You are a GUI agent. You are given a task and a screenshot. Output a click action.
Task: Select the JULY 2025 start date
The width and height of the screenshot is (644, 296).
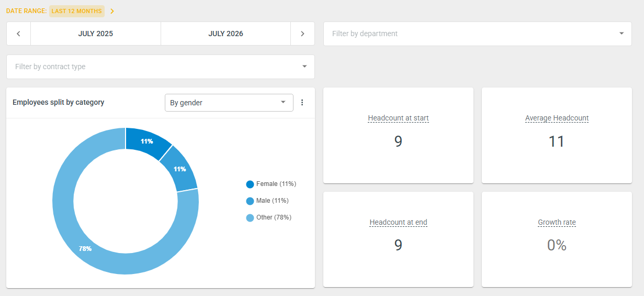coord(96,34)
